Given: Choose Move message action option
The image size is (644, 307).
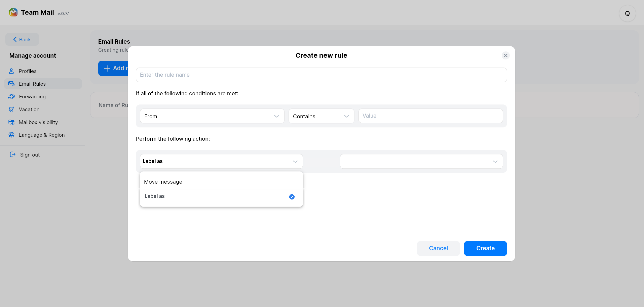Looking at the screenshot, I should click(x=221, y=182).
